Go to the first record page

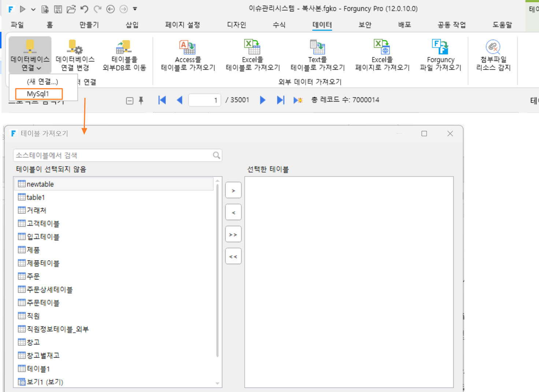[x=162, y=100]
